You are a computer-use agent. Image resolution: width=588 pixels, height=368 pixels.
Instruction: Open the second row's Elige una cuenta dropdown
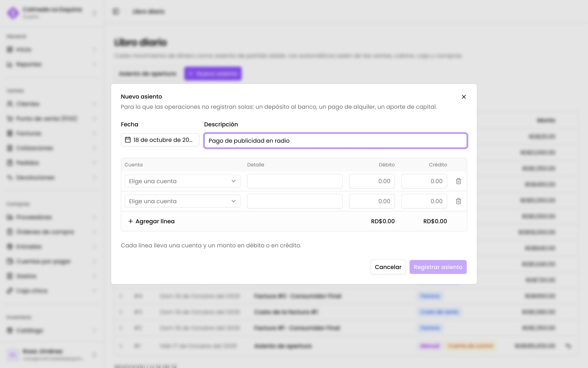tap(183, 201)
